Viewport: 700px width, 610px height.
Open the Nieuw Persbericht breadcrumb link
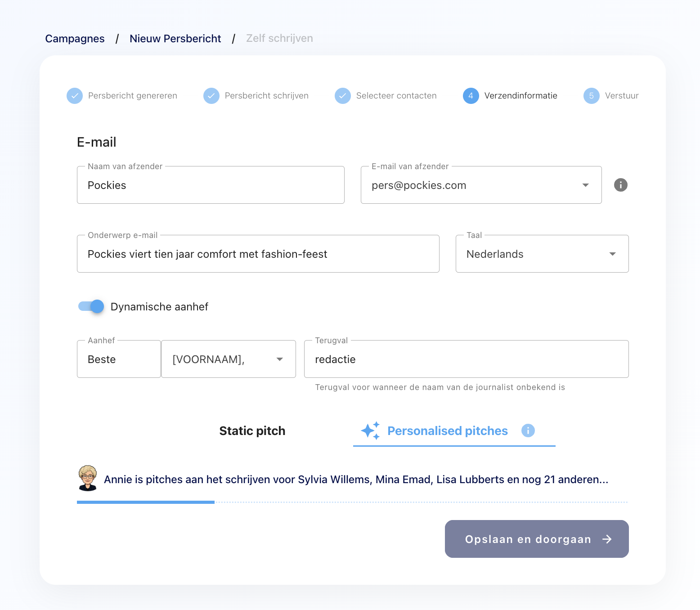coord(175,39)
